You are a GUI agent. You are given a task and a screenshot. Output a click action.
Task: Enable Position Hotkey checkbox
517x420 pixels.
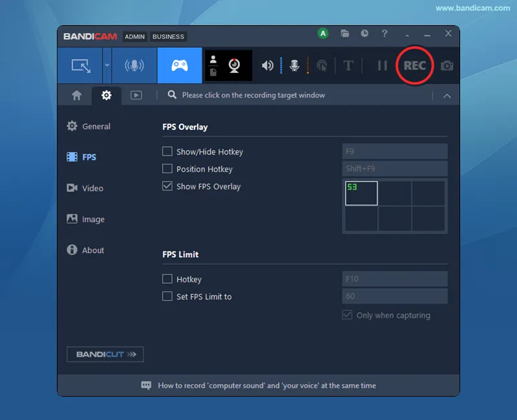[167, 169]
